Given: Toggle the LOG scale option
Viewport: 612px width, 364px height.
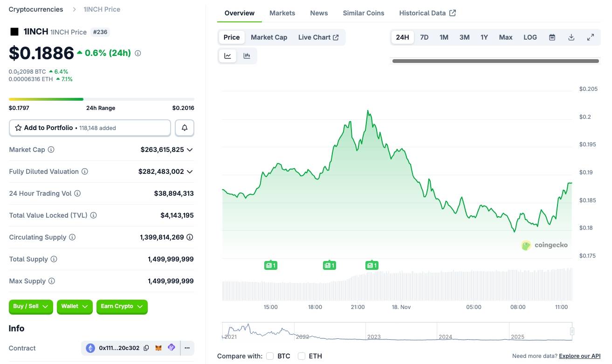Looking at the screenshot, I should pos(530,37).
